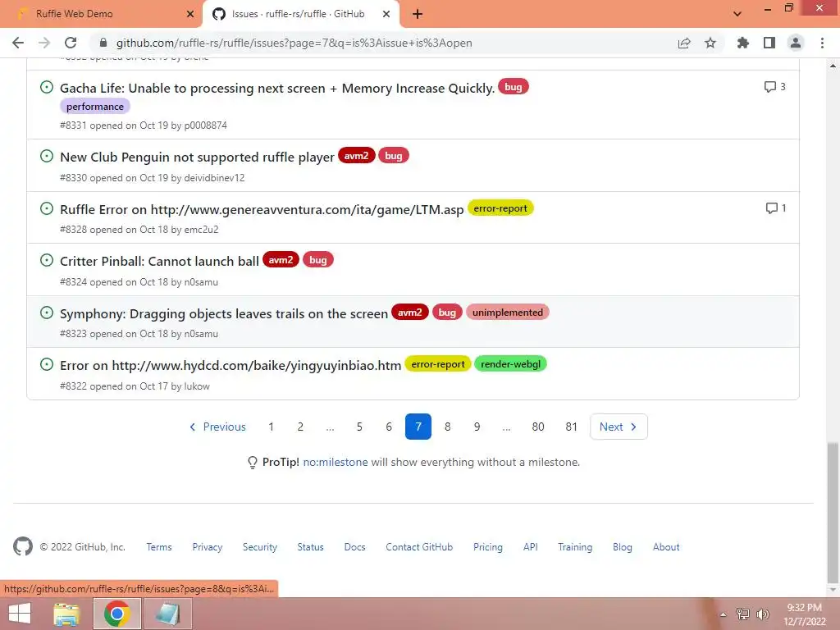The height and width of the screenshot is (630, 840).
Task: Bookmark this page with the star icon
Action: [710, 43]
